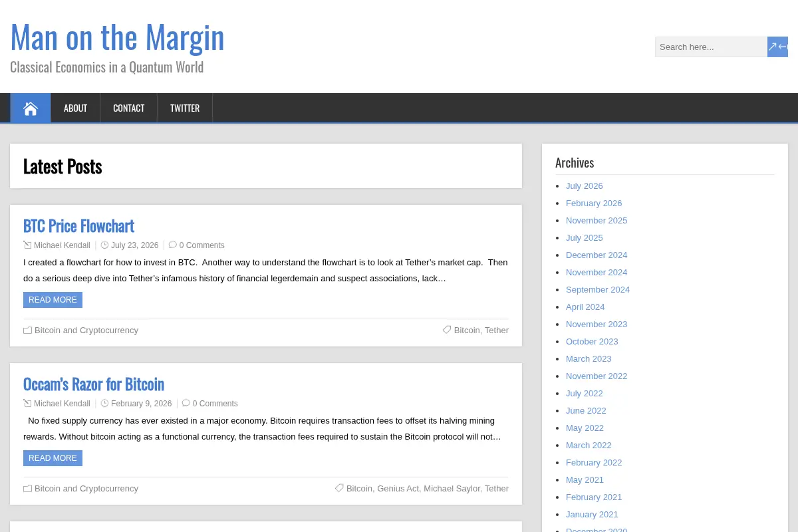The image size is (798, 532).
Task: Open the July 2022 archive
Action: coord(584,394)
